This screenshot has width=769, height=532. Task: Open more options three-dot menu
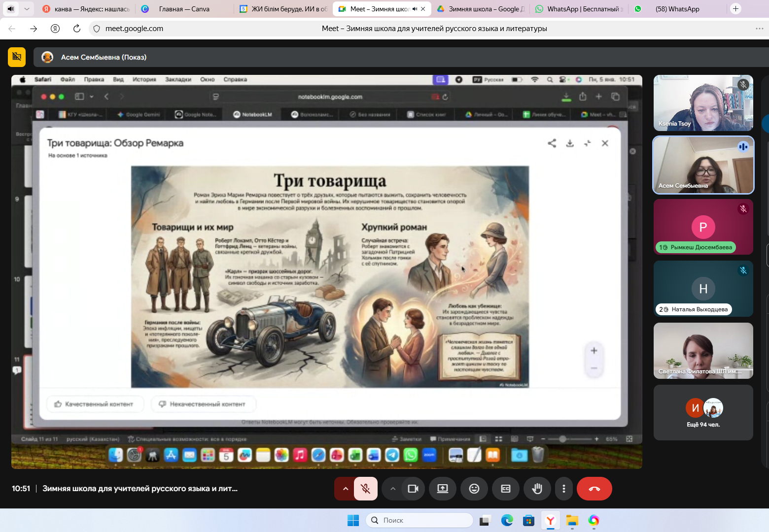click(x=563, y=489)
